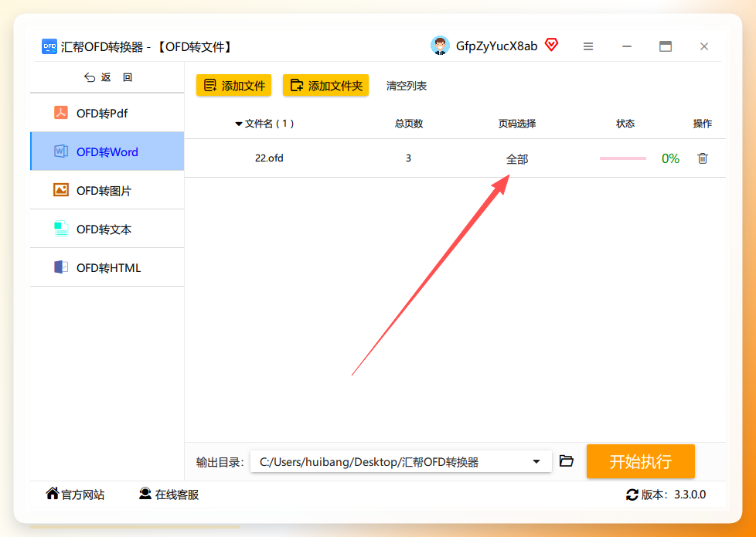756x537 pixels.
Task: Click the 开始执行 button
Action: click(x=641, y=462)
